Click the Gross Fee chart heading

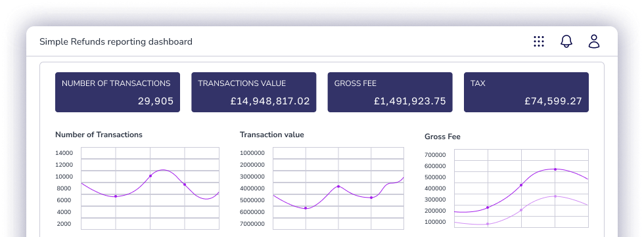tap(442, 137)
